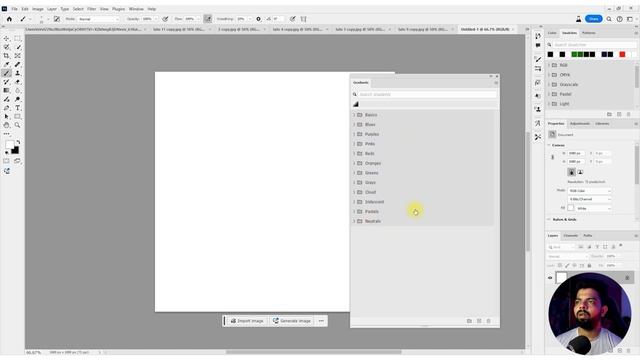640x360 pixels.
Task: Click the Background layer thumbnail
Action: tap(562, 278)
